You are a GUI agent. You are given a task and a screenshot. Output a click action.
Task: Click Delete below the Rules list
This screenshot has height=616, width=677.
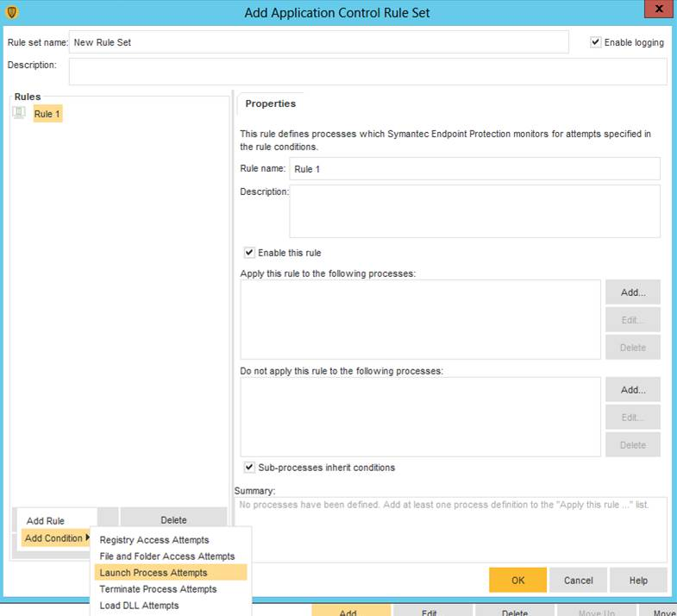coord(173,519)
